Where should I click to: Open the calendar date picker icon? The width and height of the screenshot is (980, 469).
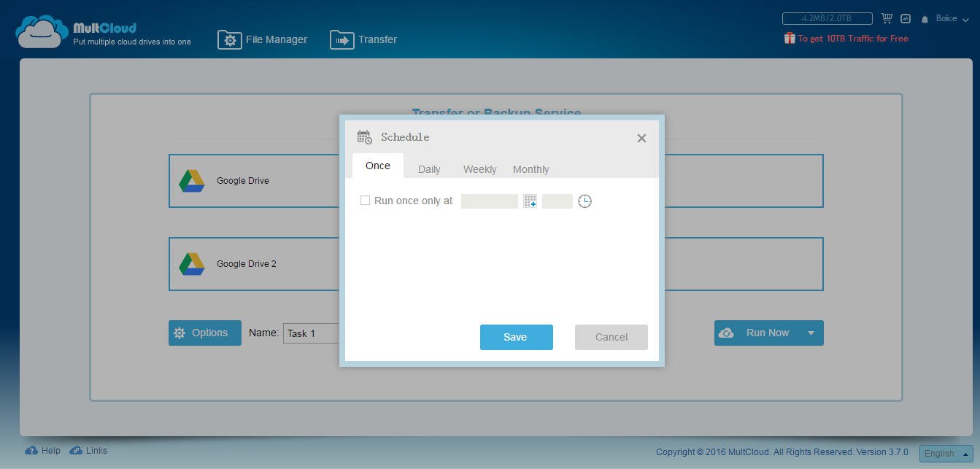(530, 201)
